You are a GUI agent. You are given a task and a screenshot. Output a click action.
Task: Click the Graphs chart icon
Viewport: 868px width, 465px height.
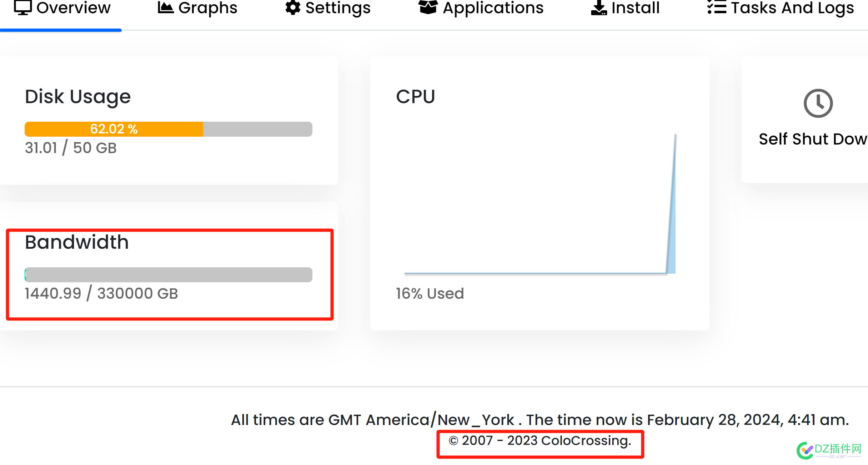[x=165, y=7]
